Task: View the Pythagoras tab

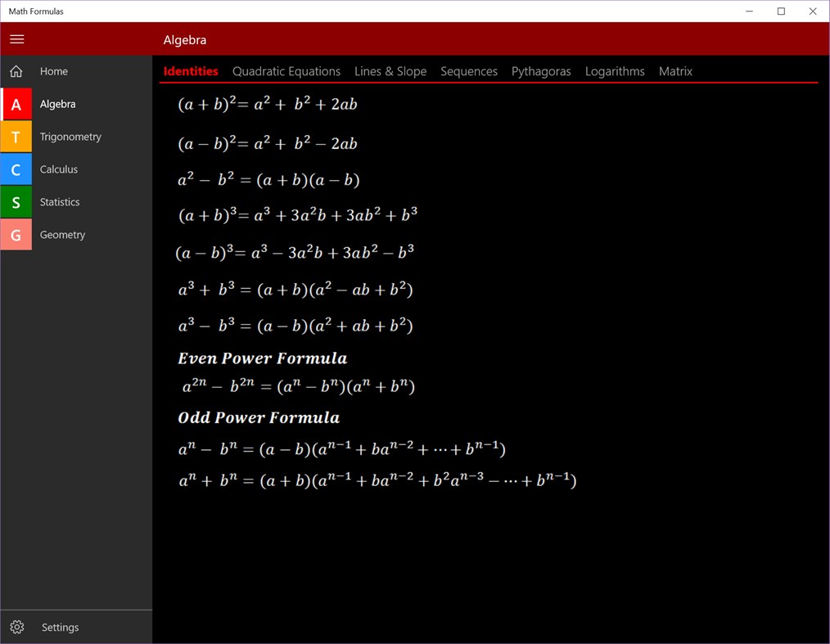Action: (x=541, y=71)
